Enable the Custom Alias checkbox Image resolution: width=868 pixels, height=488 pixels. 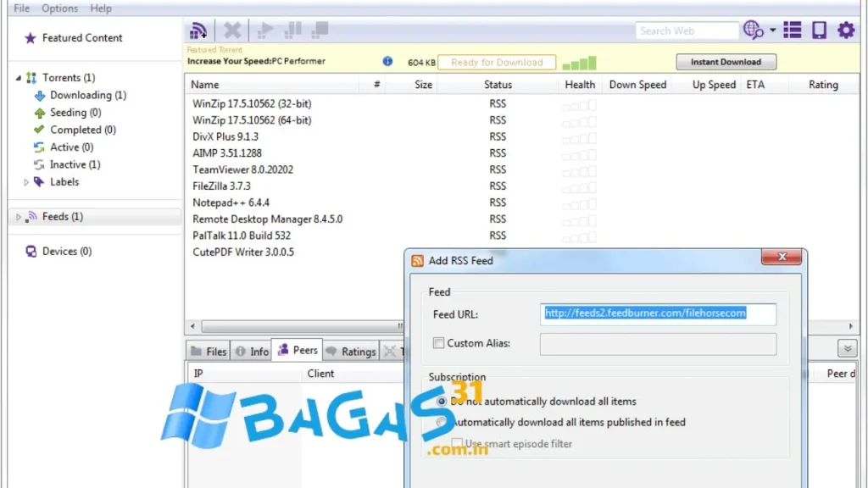point(438,343)
